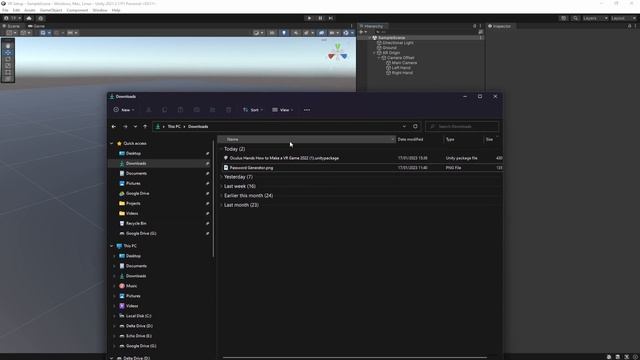Select the Hierarchy tab
This screenshot has height=360, width=640.
(371, 26)
